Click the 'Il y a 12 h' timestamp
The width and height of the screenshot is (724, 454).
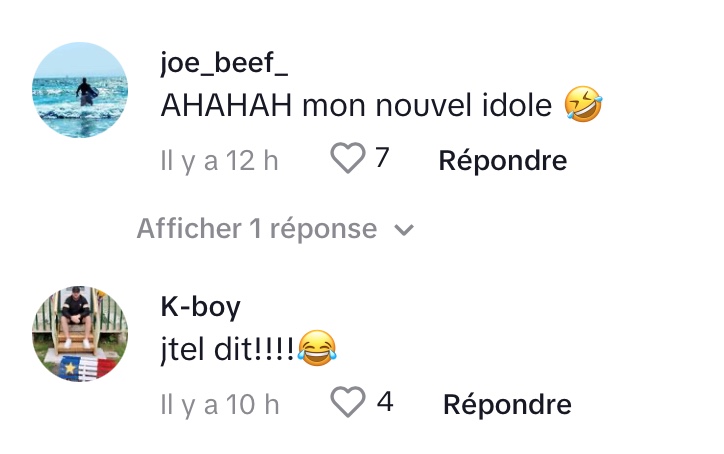tap(220, 160)
